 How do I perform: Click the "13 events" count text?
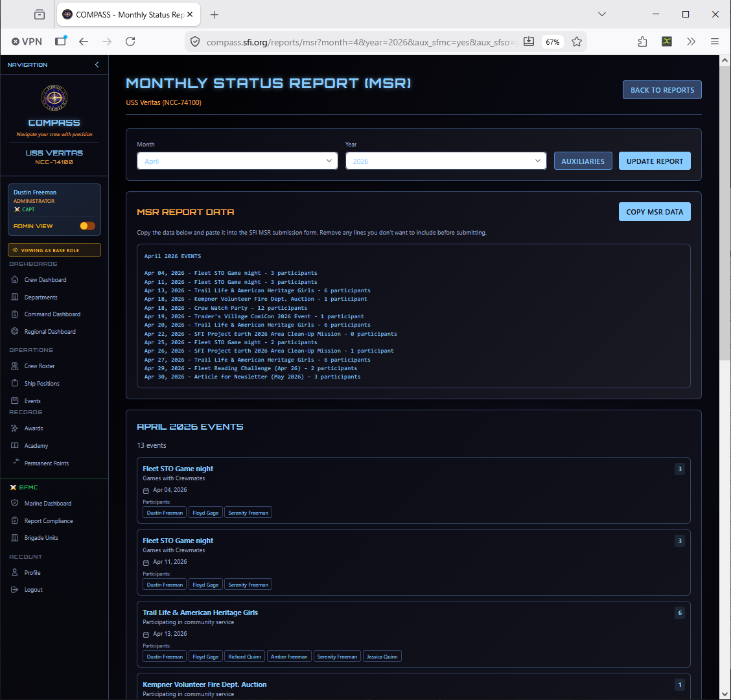point(152,445)
